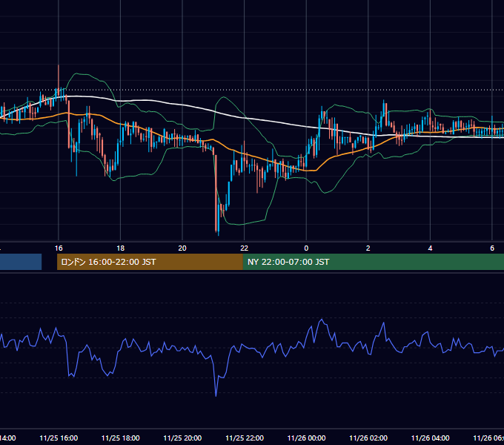Select the 2 hour label on time axis
This screenshot has width=504, height=445.
368,248
